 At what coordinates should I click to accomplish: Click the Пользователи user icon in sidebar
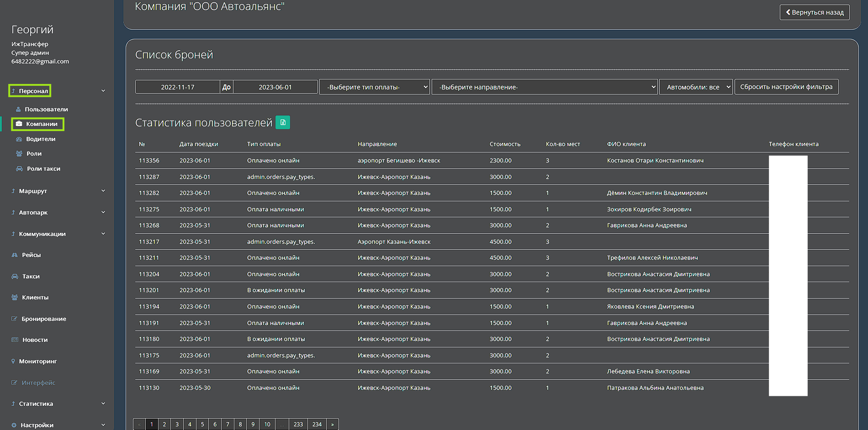point(18,110)
